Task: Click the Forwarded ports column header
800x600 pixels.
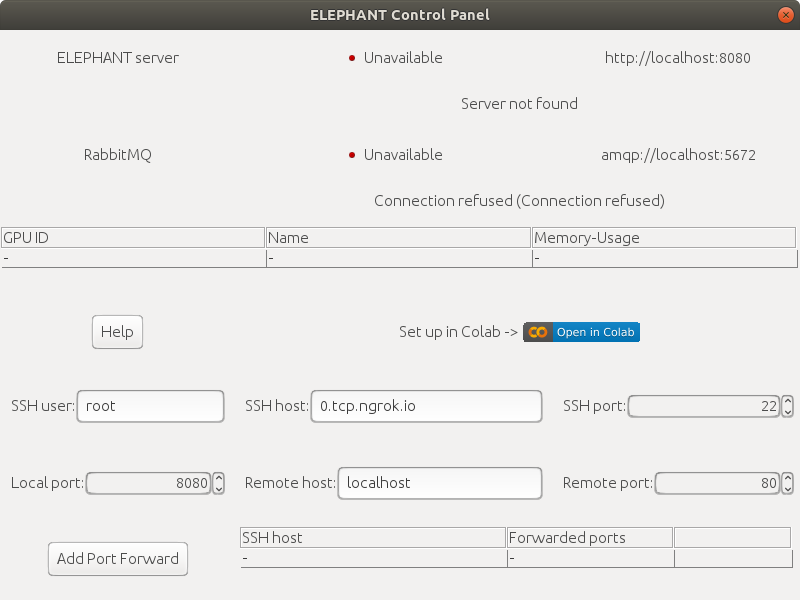Action: coord(590,538)
